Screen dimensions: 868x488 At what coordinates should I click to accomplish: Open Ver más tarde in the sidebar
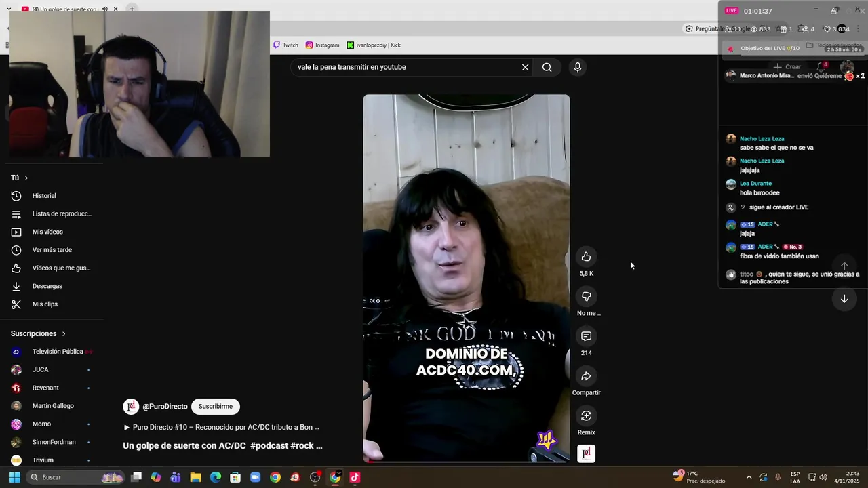coord(52,250)
